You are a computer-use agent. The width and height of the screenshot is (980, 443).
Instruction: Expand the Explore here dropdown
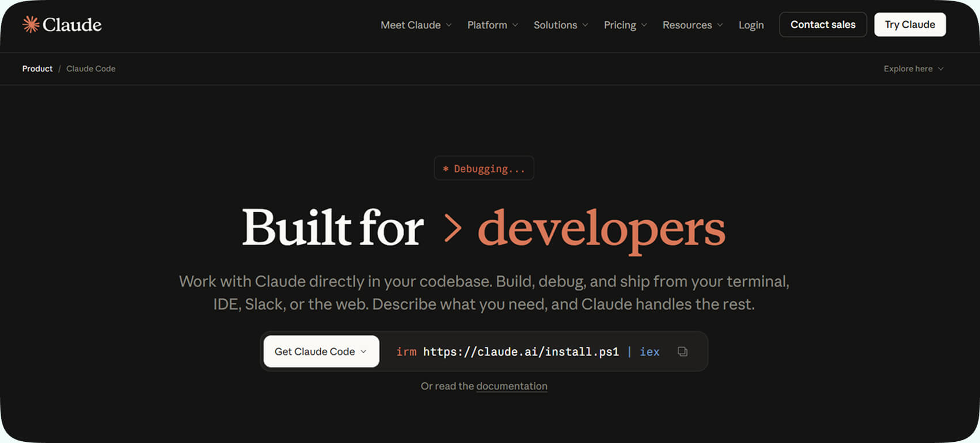pos(914,68)
